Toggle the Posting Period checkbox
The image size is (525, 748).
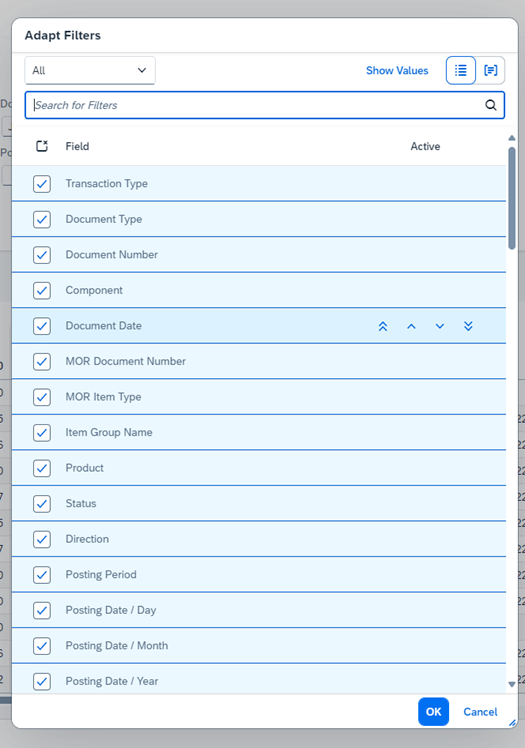(42, 575)
